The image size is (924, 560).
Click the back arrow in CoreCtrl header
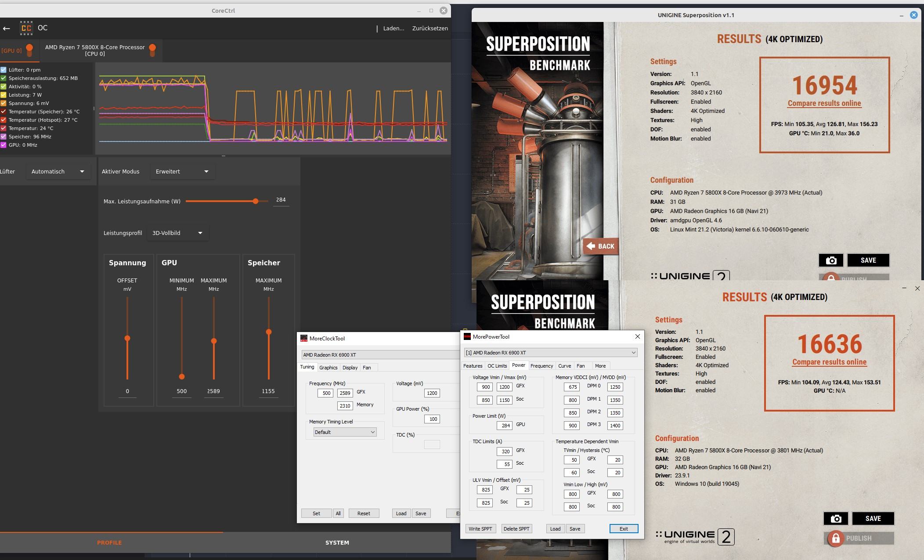[x=7, y=28]
